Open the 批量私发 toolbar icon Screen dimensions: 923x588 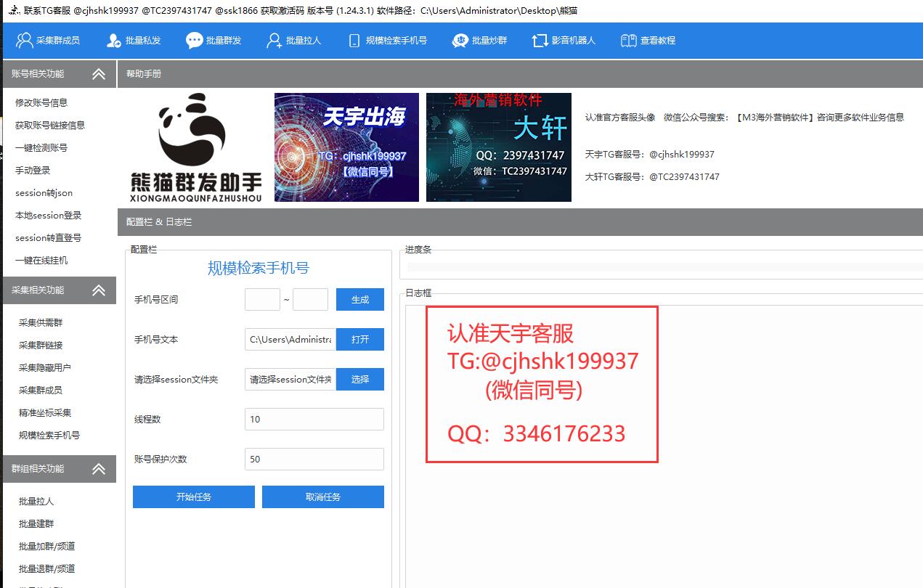point(114,41)
